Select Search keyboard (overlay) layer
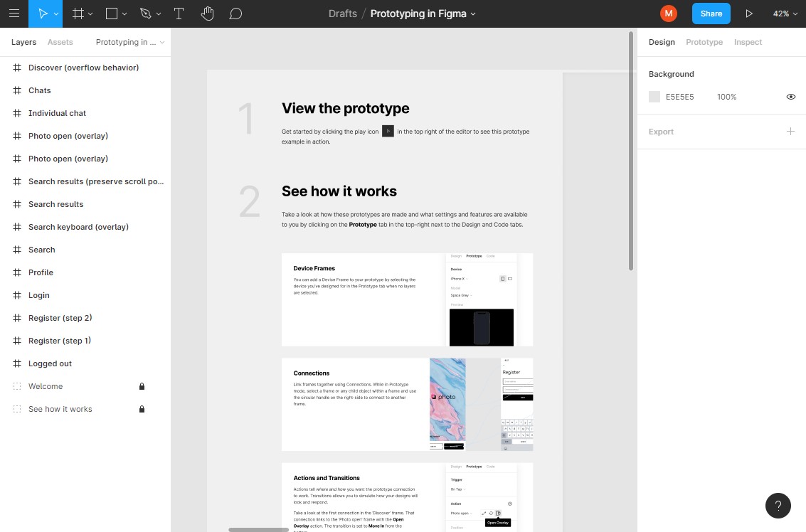This screenshot has width=806, height=532. tap(85, 227)
